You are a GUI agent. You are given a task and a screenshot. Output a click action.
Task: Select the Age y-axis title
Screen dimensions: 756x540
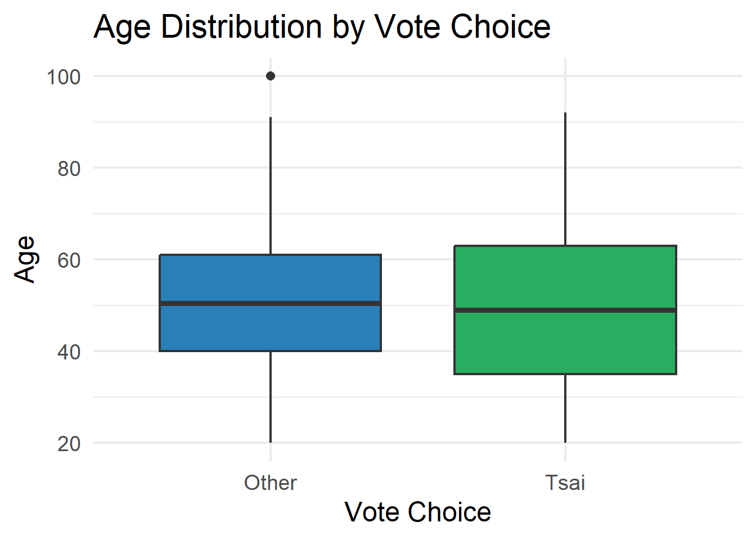pyautogui.click(x=25, y=259)
